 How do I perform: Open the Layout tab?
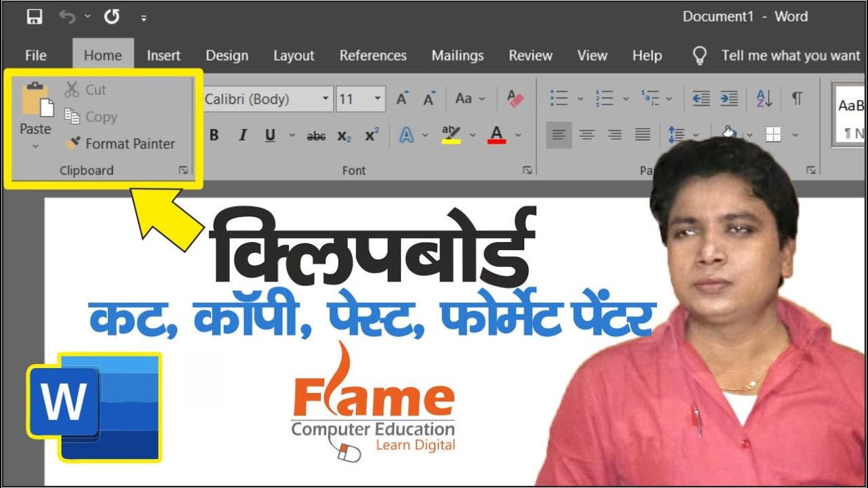click(x=294, y=56)
